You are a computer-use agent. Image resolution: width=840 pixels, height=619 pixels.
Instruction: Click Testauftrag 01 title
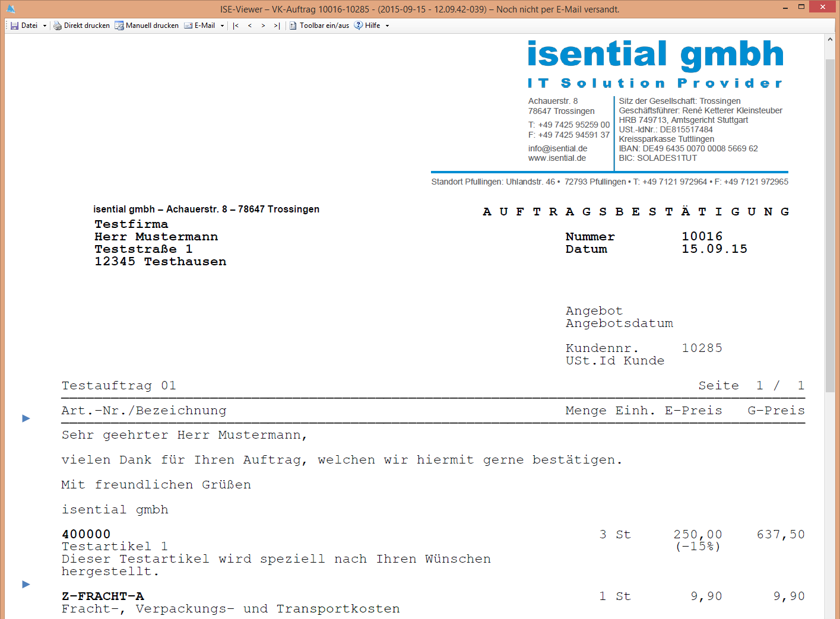pyautogui.click(x=119, y=385)
